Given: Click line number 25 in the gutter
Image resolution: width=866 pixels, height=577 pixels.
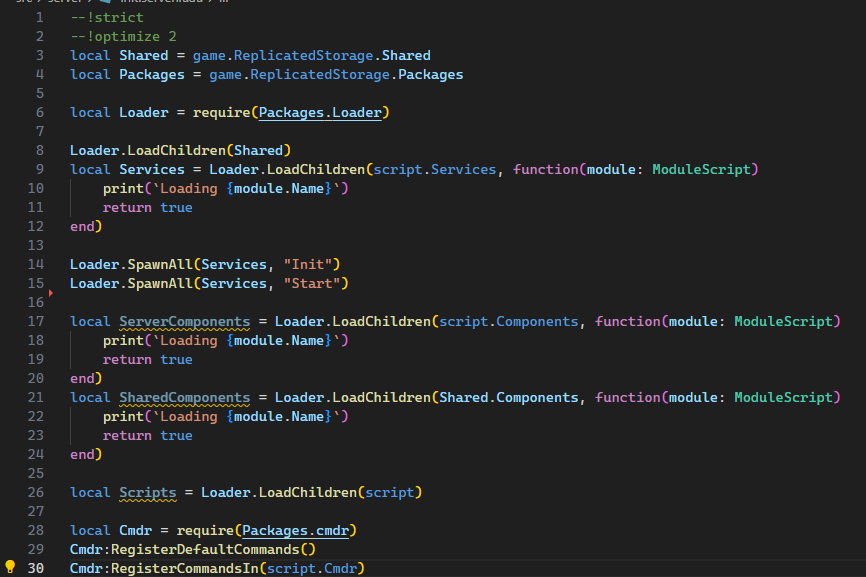Looking at the screenshot, I should coord(36,473).
